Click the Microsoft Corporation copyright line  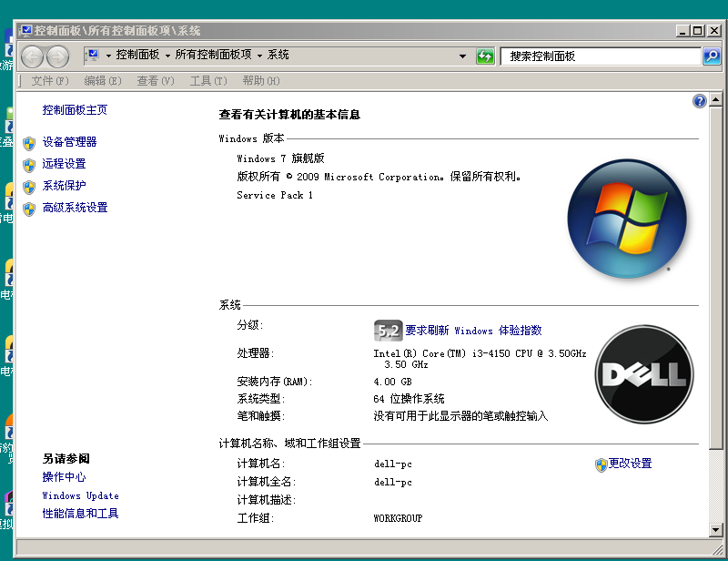tap(379, 177)
